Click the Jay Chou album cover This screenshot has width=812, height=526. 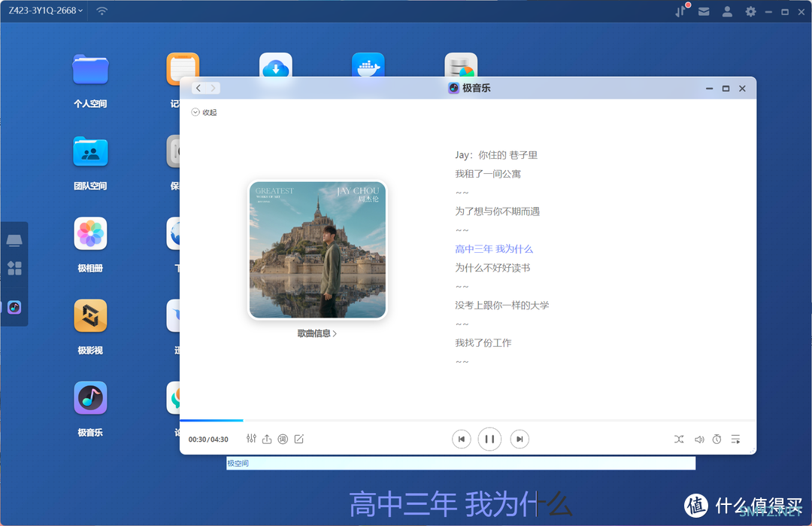(x=317, y=249)
